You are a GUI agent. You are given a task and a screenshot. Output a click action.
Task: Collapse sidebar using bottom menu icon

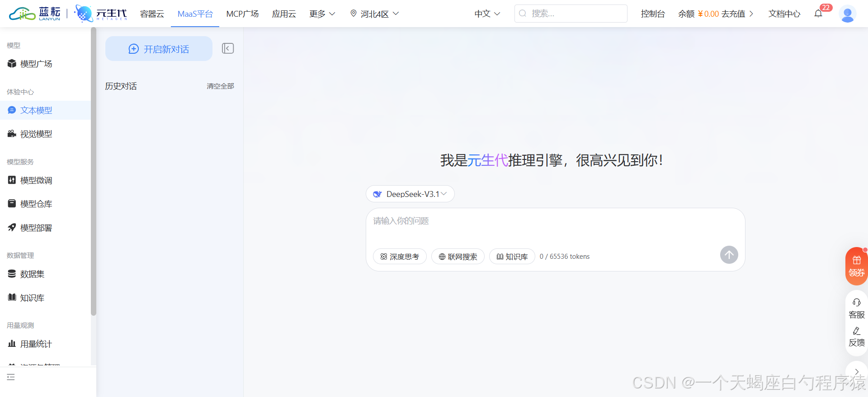coord(11,377)
